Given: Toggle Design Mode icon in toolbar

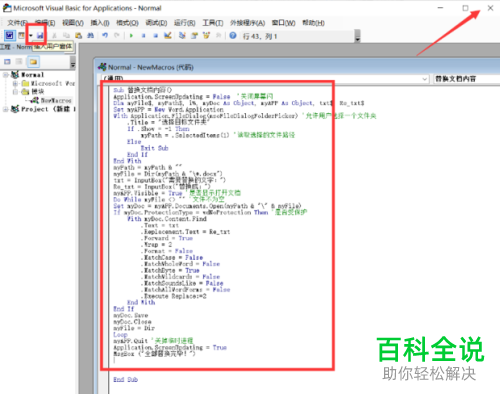Looking at the screenshot, I should (x=168, y=35).
